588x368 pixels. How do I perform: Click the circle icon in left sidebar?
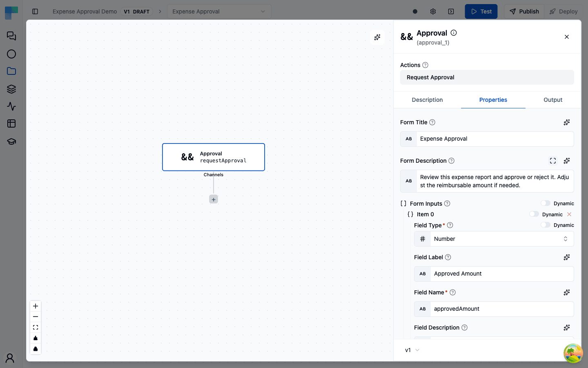(11, 54)
